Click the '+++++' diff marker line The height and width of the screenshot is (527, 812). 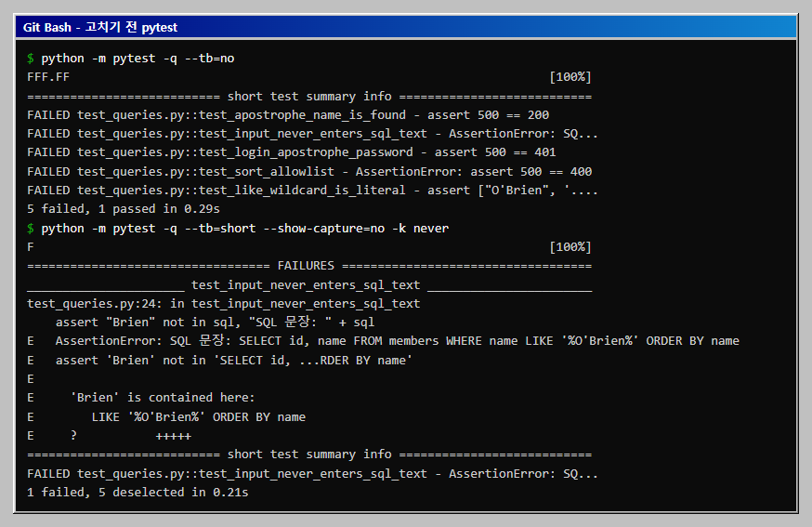110,436
